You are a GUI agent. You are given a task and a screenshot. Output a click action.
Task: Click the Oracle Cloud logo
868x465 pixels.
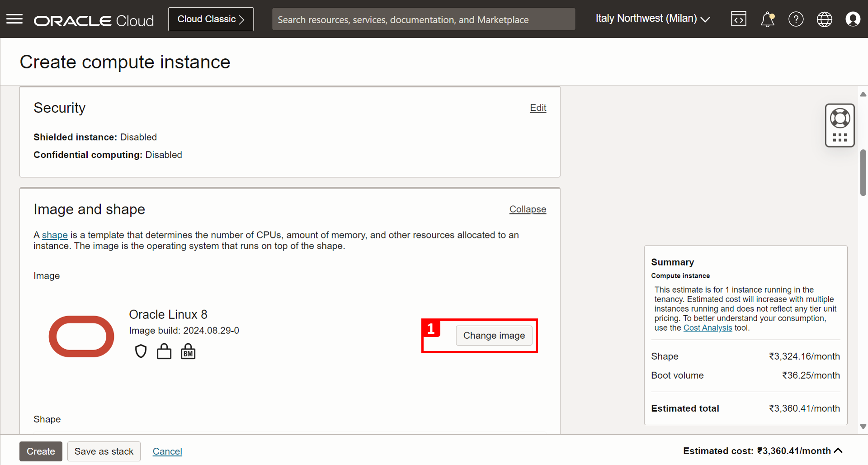[x=94, y=21]
